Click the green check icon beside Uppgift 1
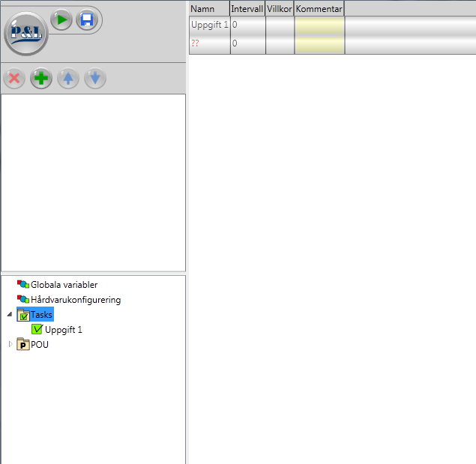This screenshot has height=464, width=476. 37,329
